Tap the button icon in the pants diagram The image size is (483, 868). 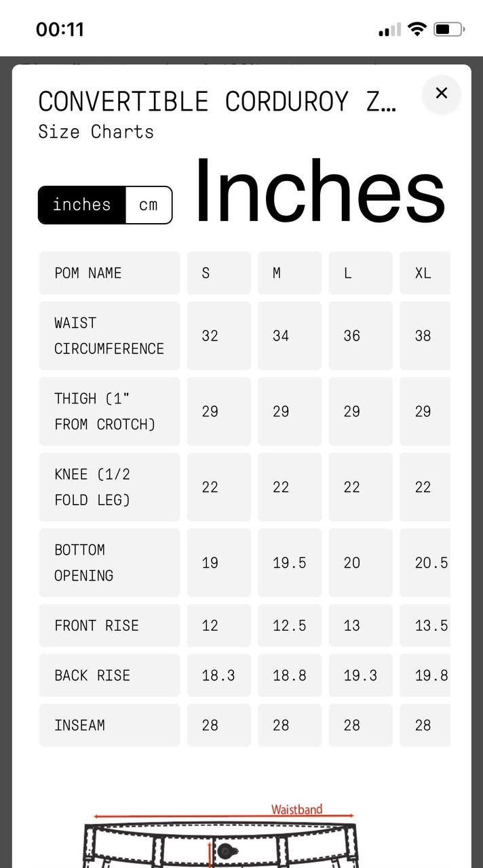225,850
